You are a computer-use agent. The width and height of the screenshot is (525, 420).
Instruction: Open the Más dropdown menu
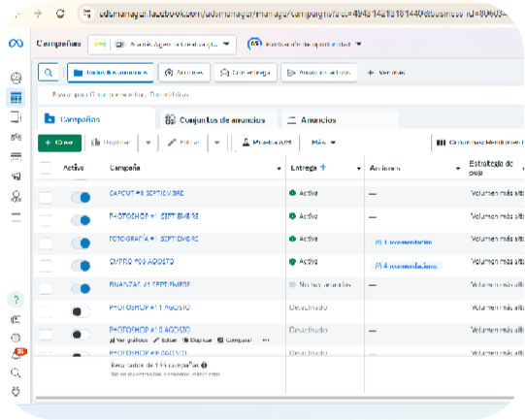[323, 143]
